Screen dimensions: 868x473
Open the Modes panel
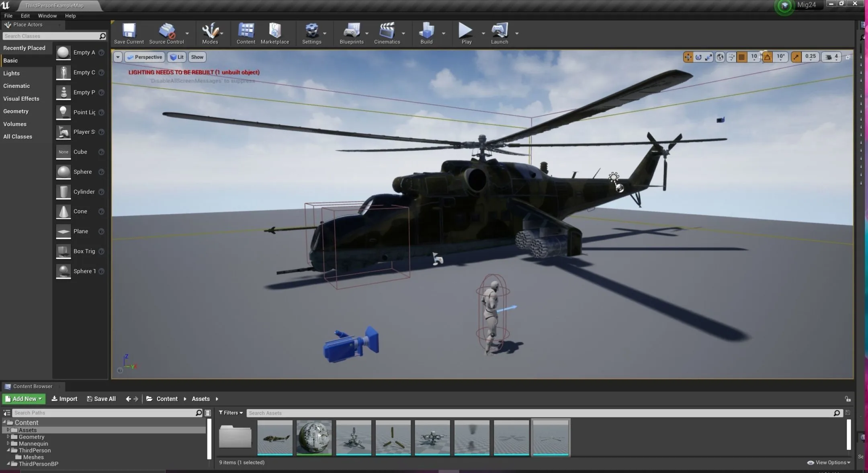pos(210,33)
